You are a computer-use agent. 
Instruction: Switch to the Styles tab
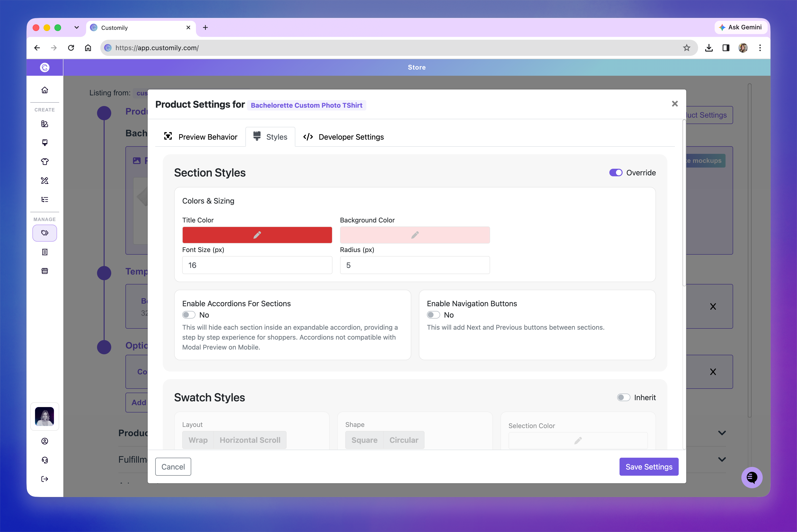270,137
